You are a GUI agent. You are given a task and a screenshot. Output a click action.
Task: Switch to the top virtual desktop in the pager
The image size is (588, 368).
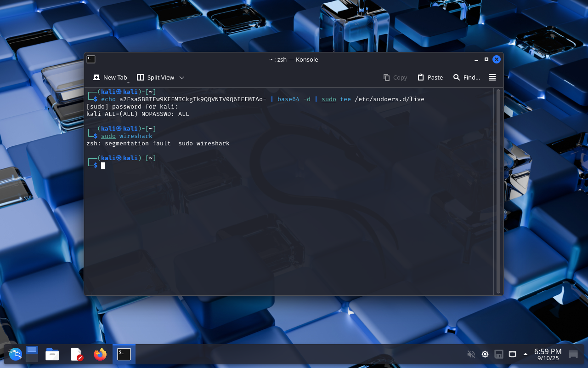tap(32, 350)
